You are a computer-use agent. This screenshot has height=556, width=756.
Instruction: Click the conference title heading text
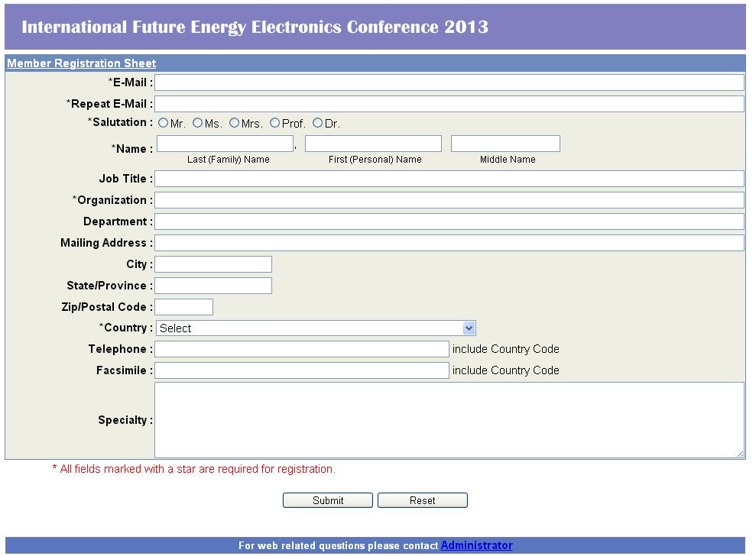(255, 27)
